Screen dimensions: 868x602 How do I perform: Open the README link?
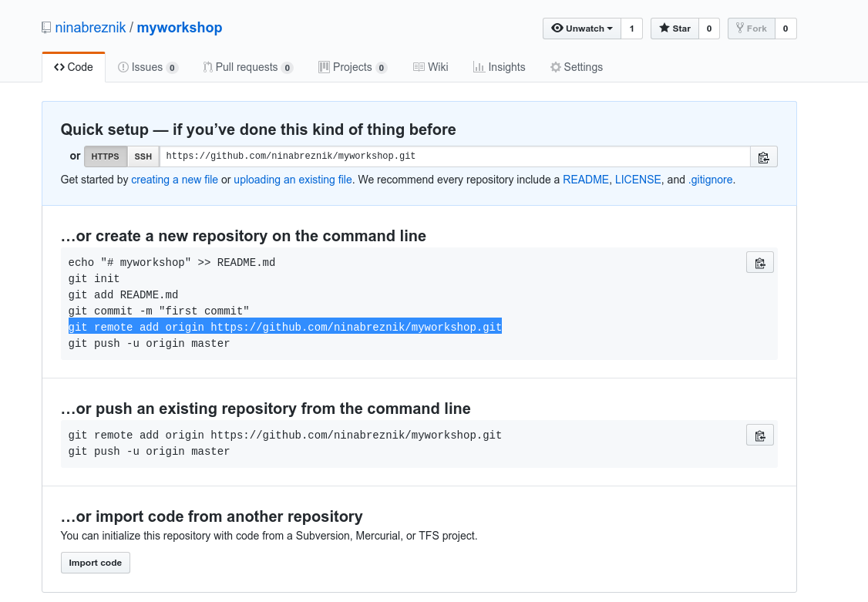[x=586, y=180]
